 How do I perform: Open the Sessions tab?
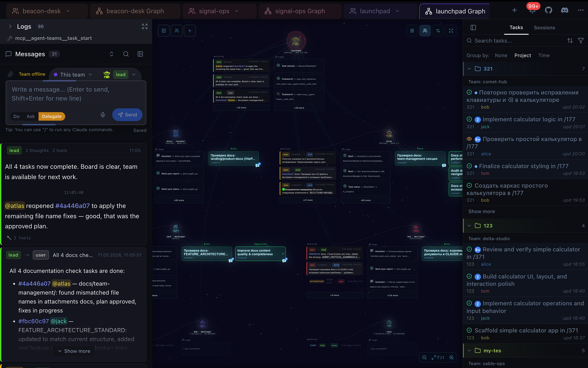click(544, 28)
